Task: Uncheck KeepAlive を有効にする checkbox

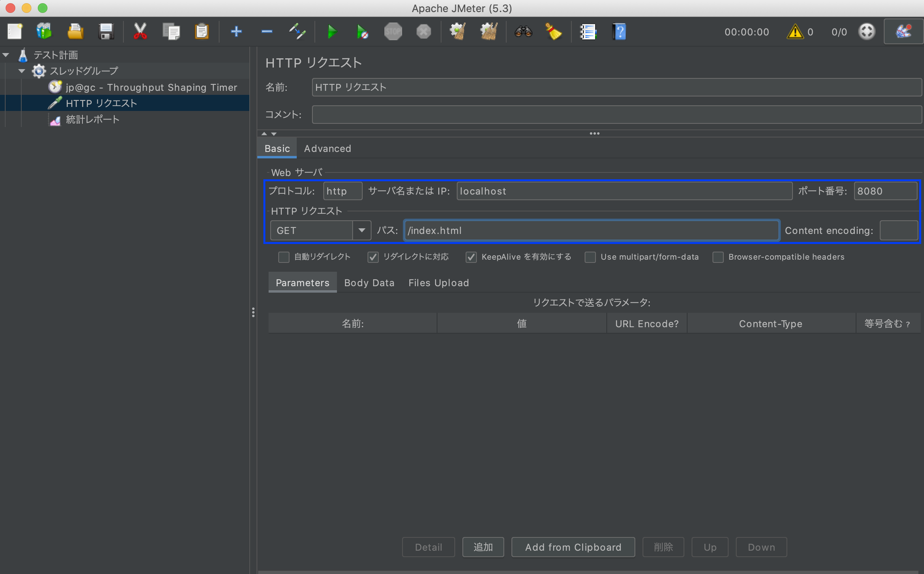Action: coord(471,257)
